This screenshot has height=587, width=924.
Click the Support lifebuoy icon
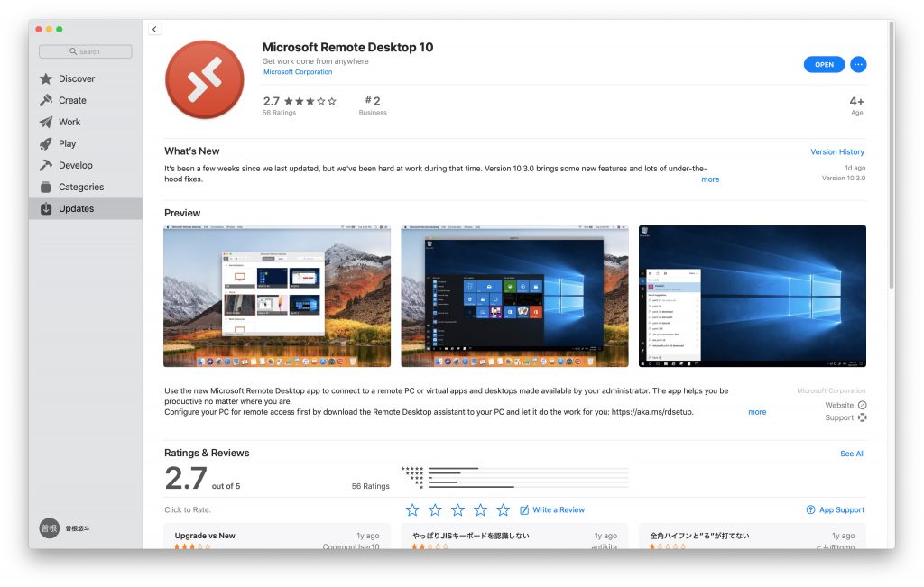coord(862,417)
